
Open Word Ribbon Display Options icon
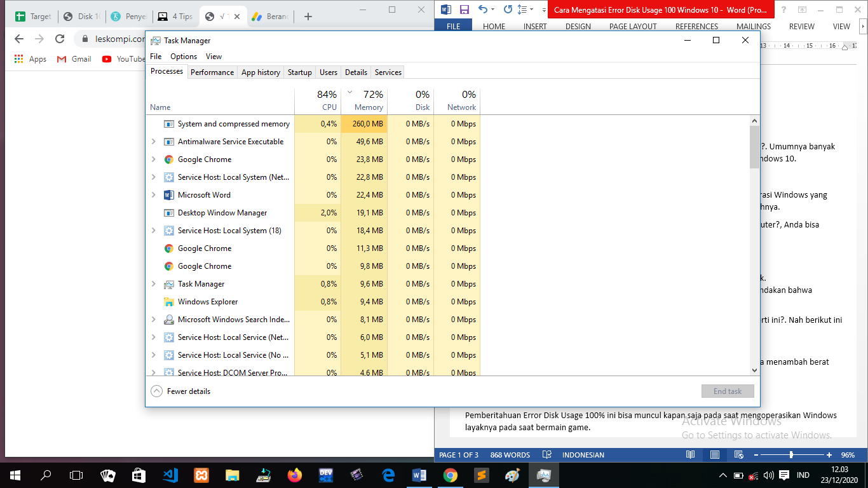pos(802,10)
